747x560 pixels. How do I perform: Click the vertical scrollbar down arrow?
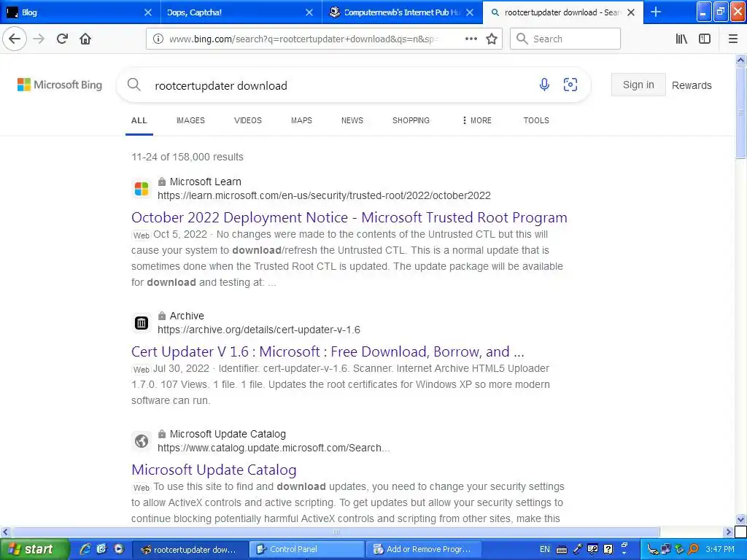coord(740,519)
